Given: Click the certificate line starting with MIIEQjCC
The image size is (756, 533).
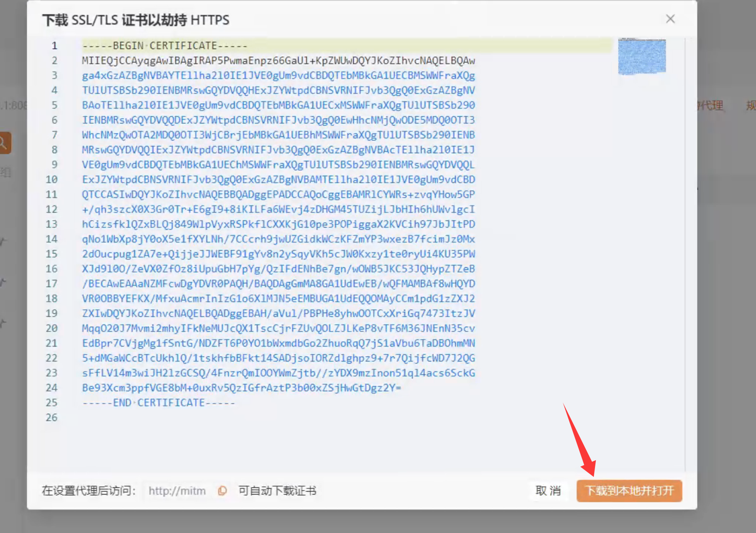Looking at the screenshot, I should (x=278, y=61).
